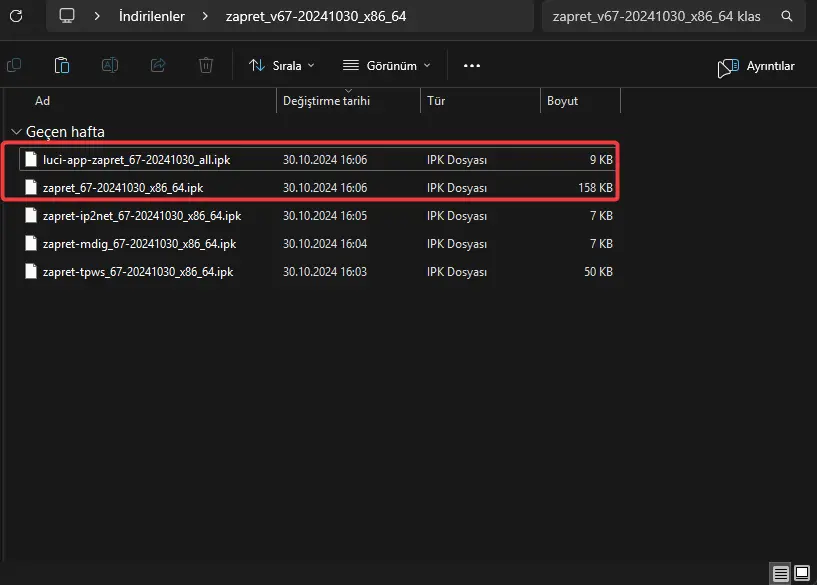Expand the chevron after İndirilenler

click(205, 16)
